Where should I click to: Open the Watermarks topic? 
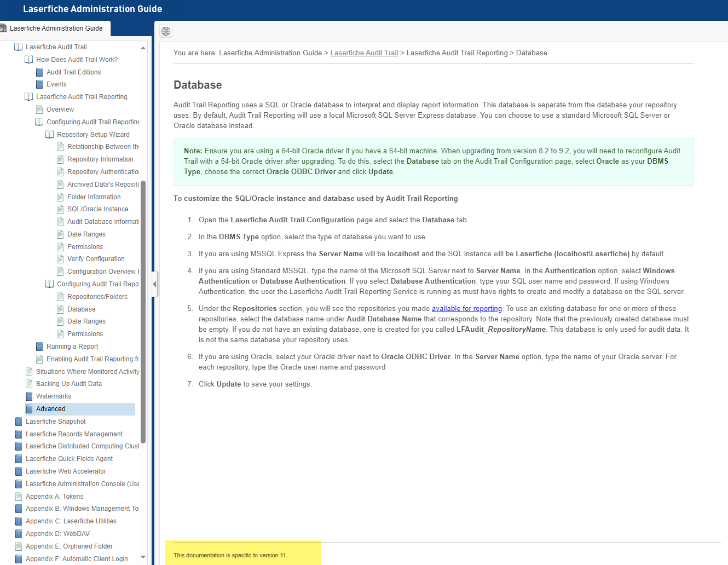[x=54, y=396]
